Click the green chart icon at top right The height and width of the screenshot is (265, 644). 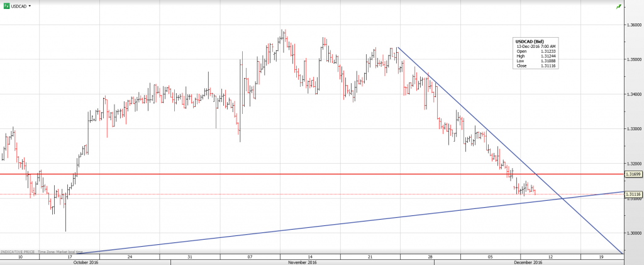click(619, 6)
